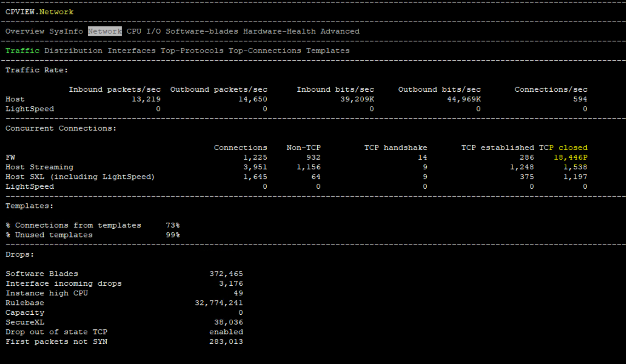This screenshot has height=364, width=626.
Task: View the Hardware-Health tab
Action: tap(279, 31)
